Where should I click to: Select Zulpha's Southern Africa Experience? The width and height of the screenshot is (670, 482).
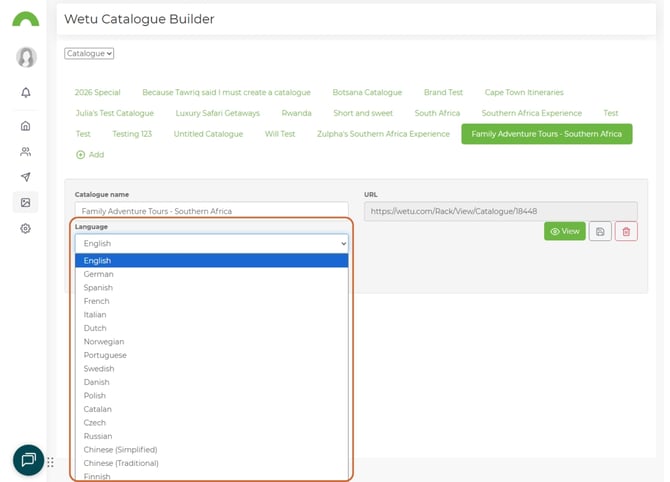click(x=383, y=134)
